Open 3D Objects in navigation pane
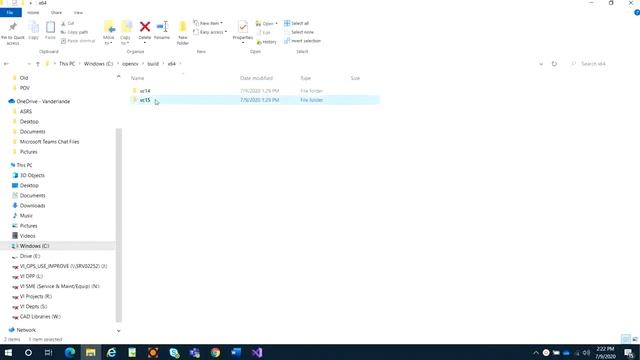The height and width of the screenshot is (360, 640). 32,175
